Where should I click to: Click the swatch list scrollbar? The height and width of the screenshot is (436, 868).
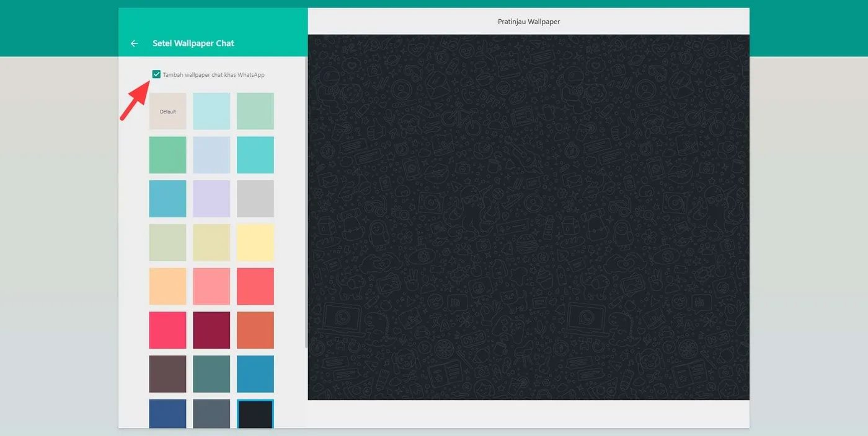pos(306,203)
